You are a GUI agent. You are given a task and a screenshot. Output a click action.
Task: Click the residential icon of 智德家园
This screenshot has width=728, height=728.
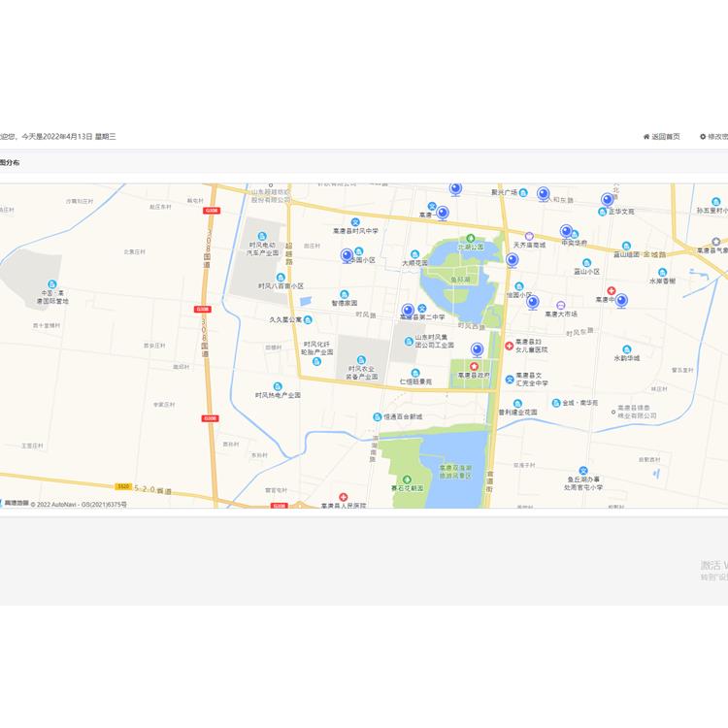[344, 294]
